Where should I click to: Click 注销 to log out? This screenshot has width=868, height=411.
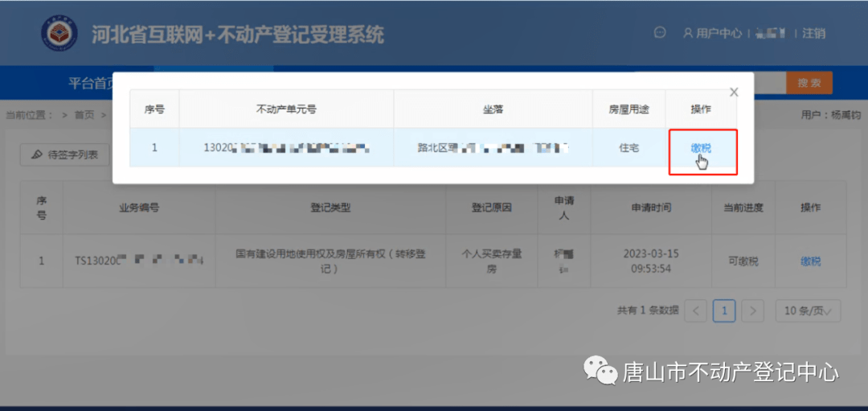813,34
